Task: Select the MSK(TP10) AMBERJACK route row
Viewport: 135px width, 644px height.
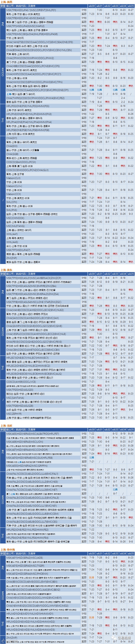Action: point(34,278)
